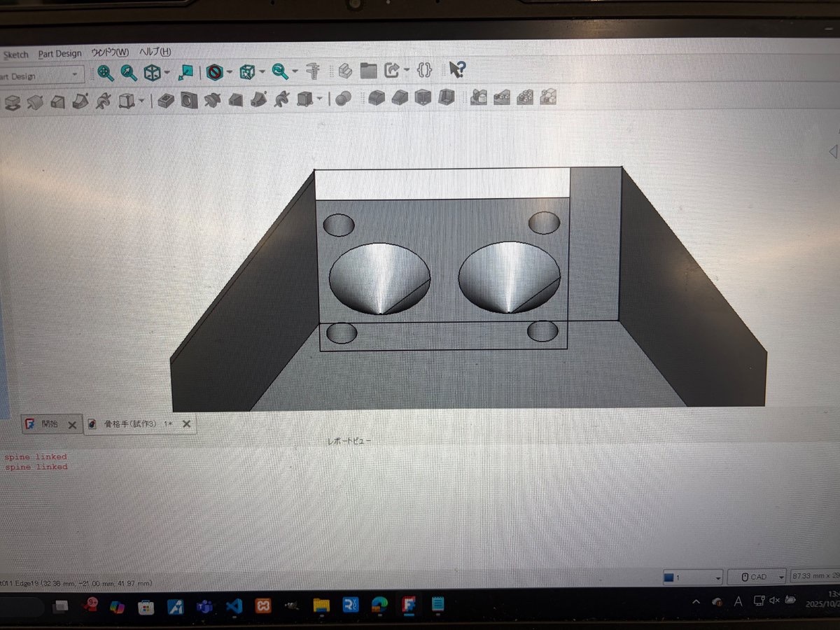Image resolution: width=840 pixels, height=630 pixels.
Task: Select the Groove tool
Action: (x=211, y=100)
